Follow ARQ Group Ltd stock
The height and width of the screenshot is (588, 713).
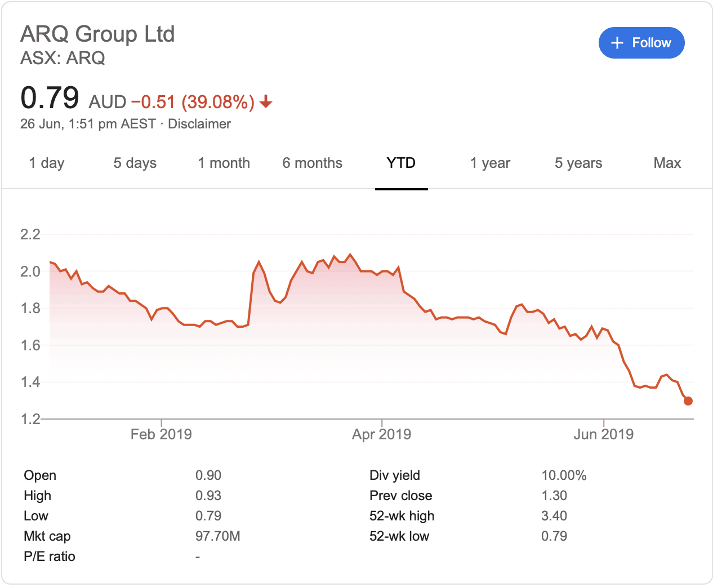(641, 43)
